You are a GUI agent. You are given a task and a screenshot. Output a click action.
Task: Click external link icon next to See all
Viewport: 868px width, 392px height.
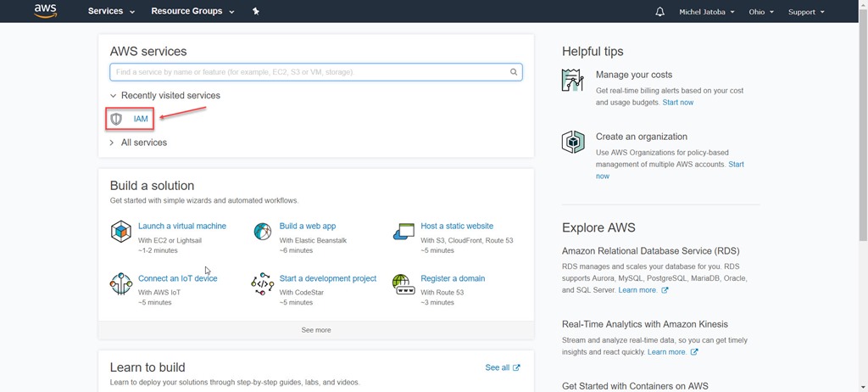point(516,367)
